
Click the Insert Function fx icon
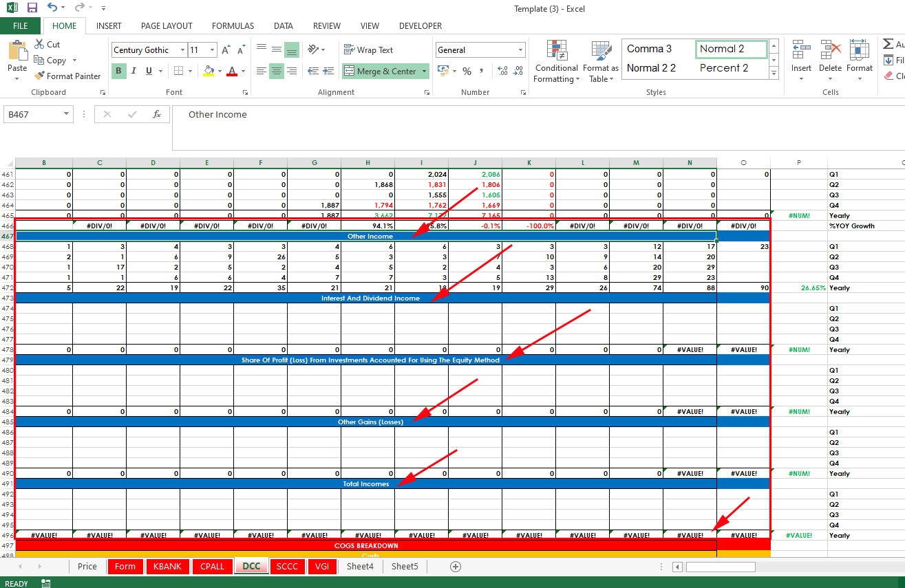pos(157,114)
